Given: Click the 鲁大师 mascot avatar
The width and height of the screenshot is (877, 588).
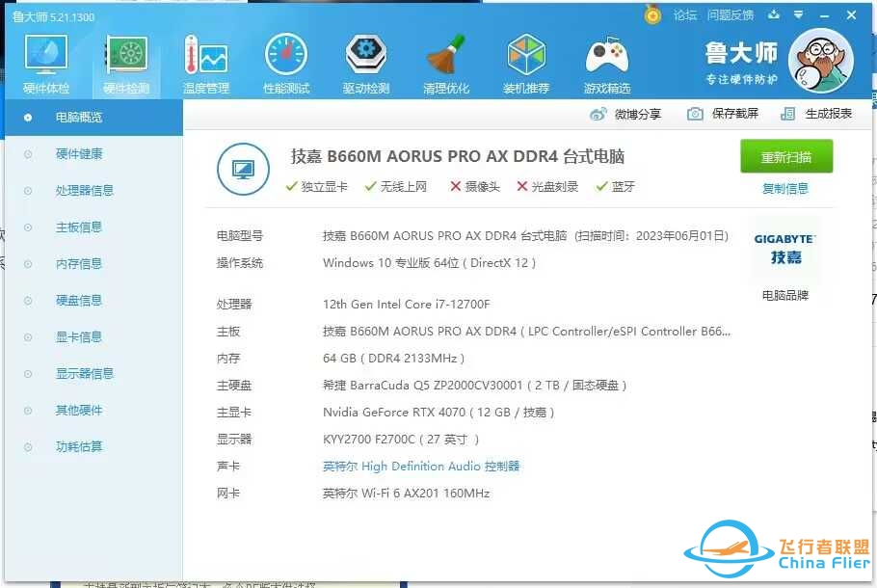Looking at the screenshot, I should pyautogui.click(x=820, y=61).
